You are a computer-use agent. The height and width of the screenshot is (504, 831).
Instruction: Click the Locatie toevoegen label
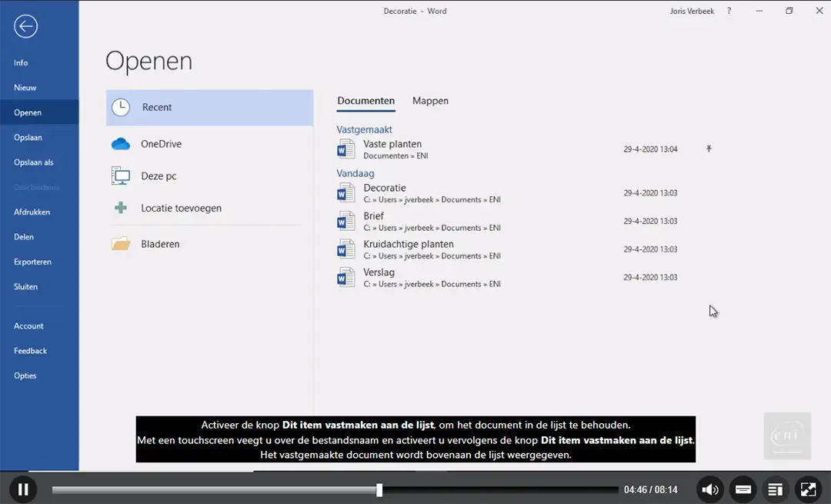(182, 209)
